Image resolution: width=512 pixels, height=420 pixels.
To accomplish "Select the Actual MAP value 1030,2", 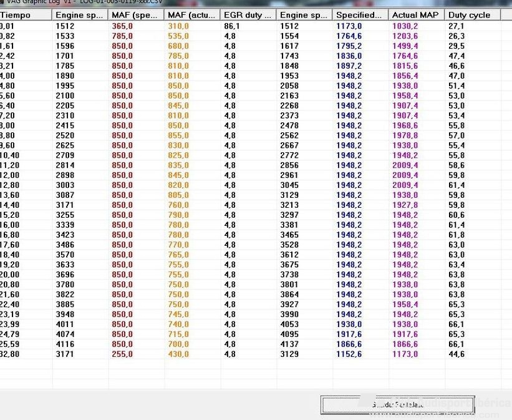I will click(x=405, y=26).
